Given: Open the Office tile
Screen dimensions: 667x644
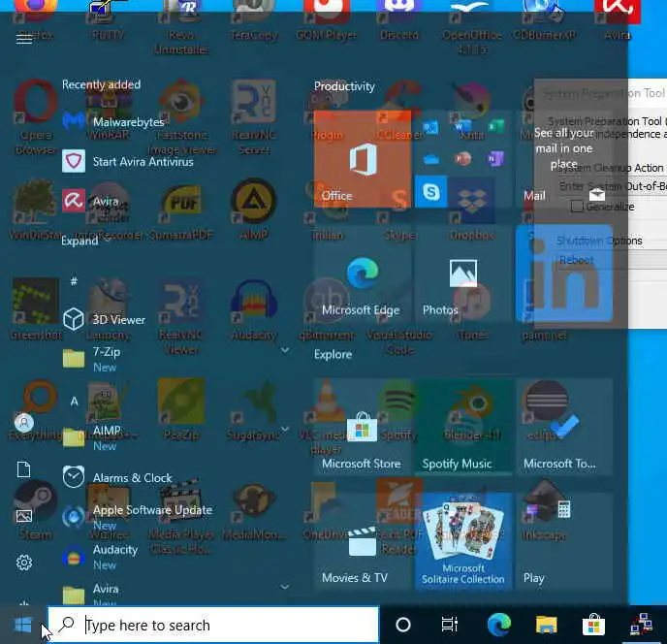Looking at the screenshot, I should [x=363, y=159].
